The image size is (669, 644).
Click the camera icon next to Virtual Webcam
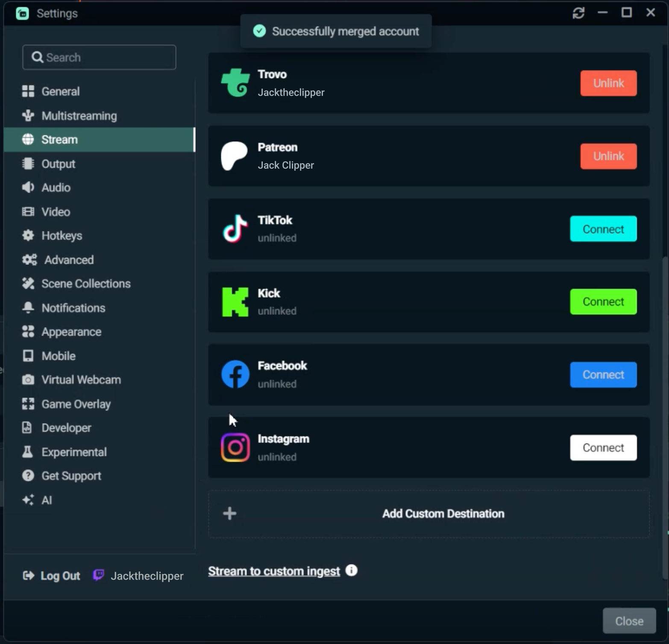point(28,380)
